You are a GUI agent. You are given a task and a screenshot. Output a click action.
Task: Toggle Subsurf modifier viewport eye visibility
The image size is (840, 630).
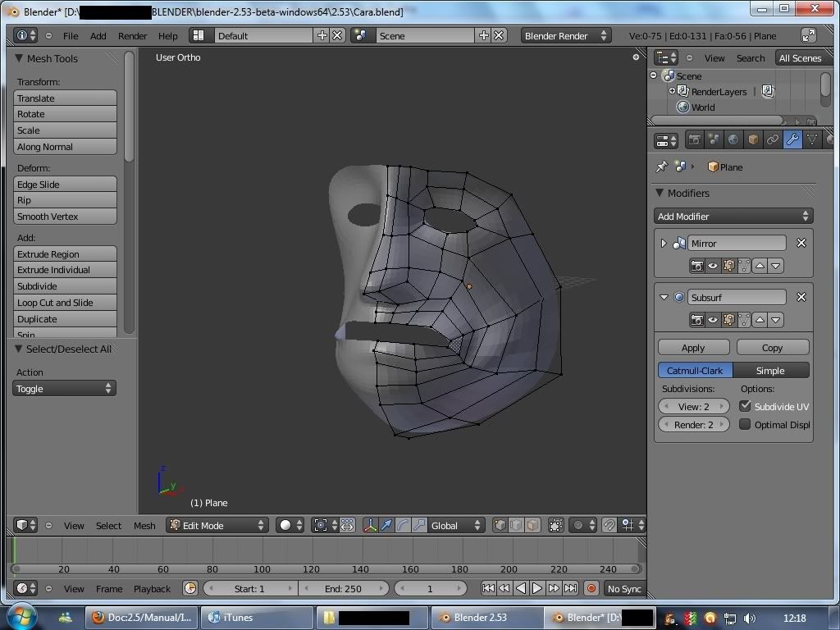click(713, 320)
